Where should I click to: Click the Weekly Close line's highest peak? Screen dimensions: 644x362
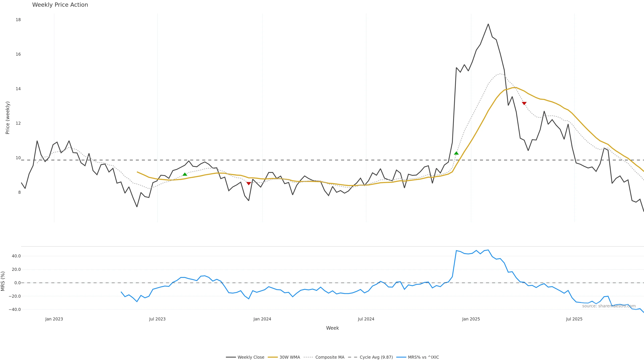pyautogui.click(x=488, y=24)
